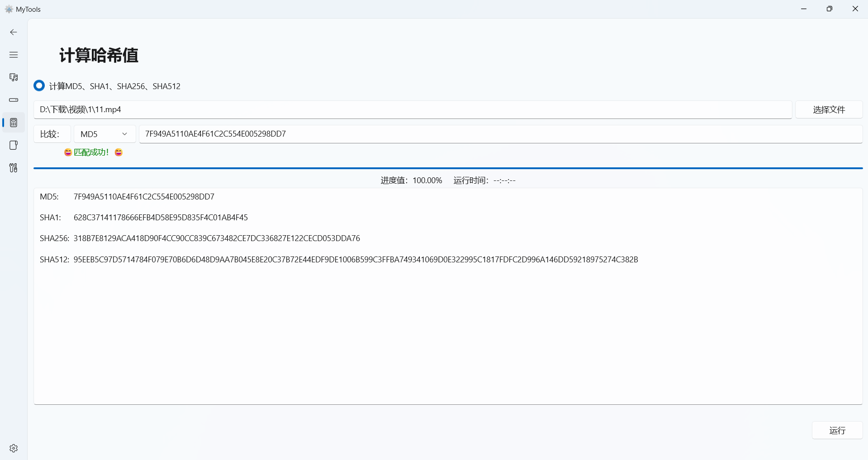Click the 匹配成功! status message
The height and width of the screenshot is (460, 868).
[x=93, y=152]
